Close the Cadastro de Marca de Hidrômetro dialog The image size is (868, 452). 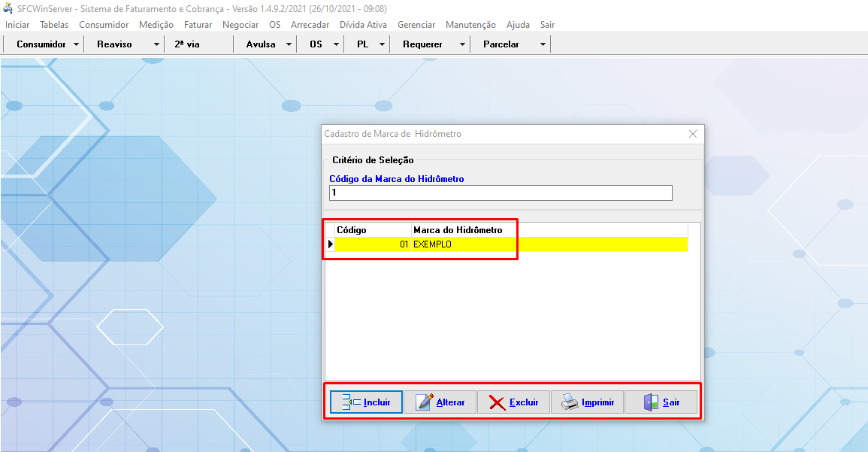693,134
